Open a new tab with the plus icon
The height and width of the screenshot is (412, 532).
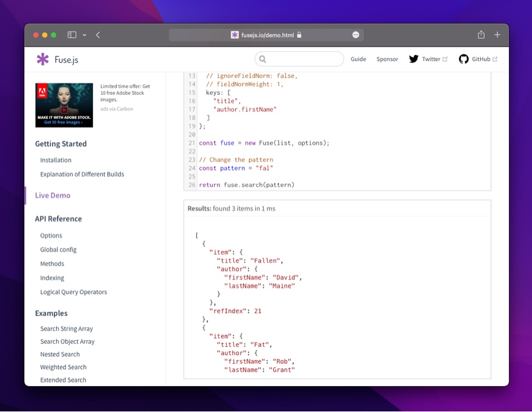tap(497, 35)
